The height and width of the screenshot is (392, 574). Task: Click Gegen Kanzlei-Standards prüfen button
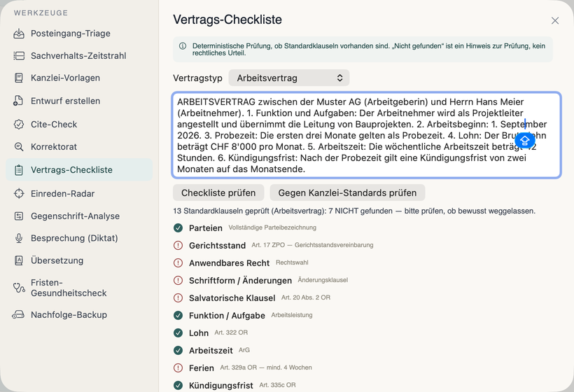347,193
